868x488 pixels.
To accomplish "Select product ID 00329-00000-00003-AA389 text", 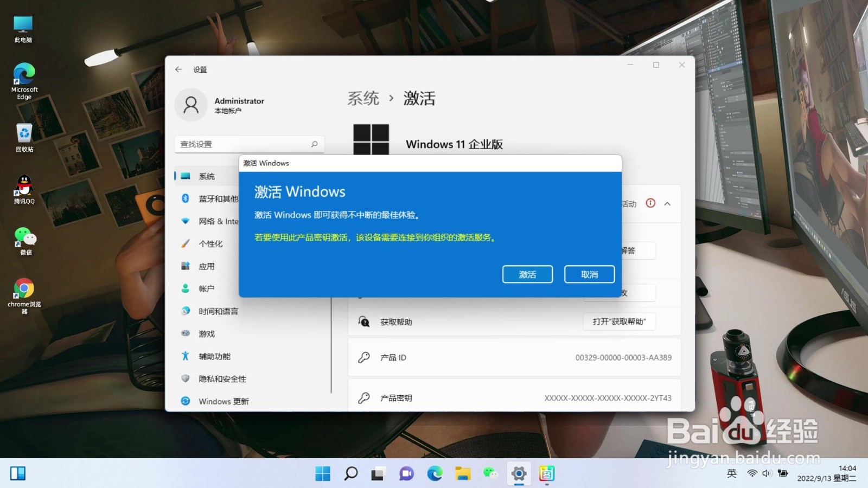I will [x=623, y=358].
